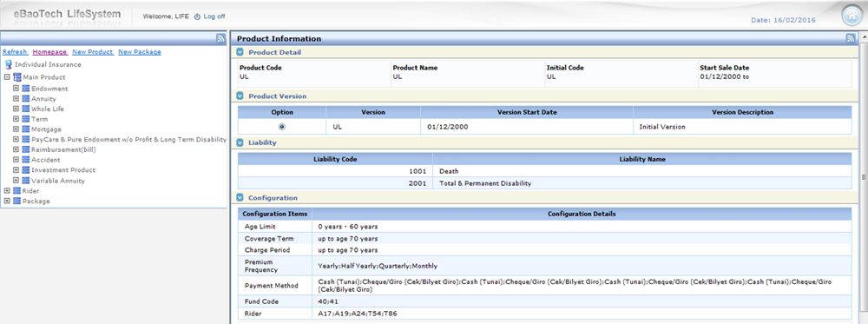Screen dimensions: 868x324
Task: Click the PayCare & Pure Endowment category icon
Action: (x=25, y=140)
